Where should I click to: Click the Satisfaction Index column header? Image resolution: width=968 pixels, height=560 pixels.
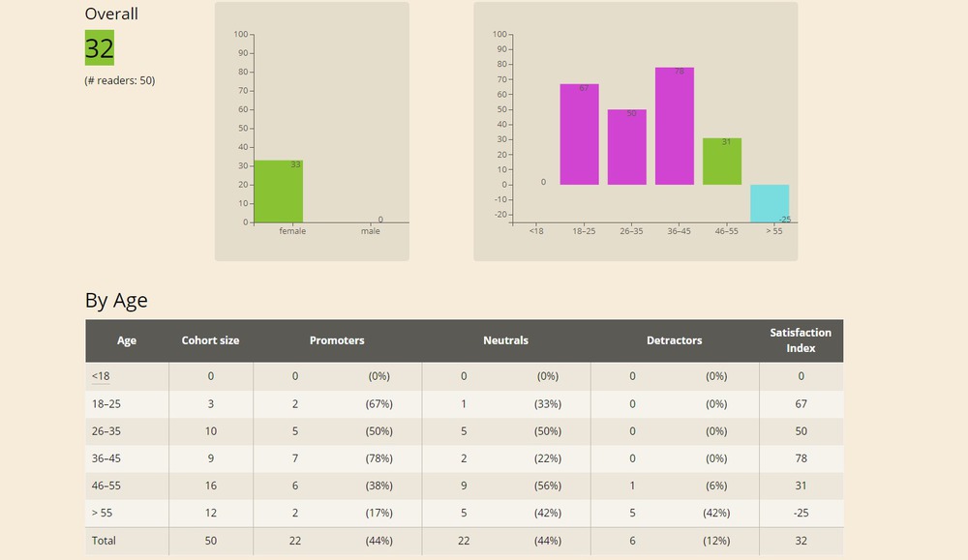[x=801, y=340]
